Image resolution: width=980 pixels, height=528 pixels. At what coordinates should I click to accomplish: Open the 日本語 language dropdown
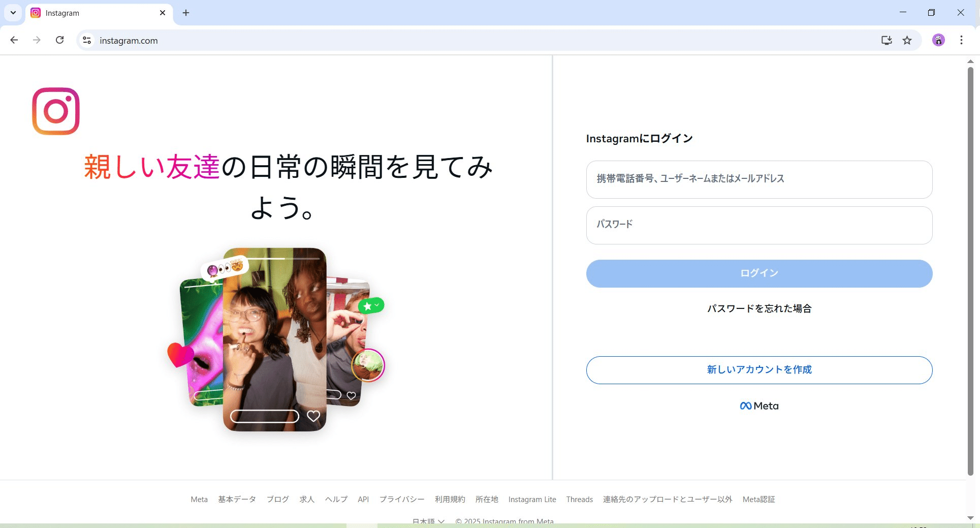[428, 521]
